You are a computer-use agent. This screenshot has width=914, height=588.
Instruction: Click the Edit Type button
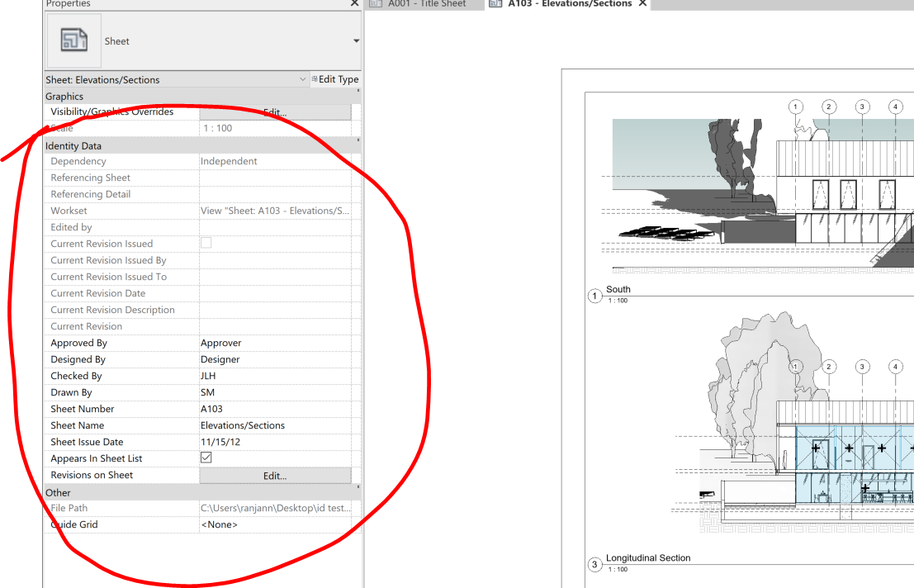[335, 79]
